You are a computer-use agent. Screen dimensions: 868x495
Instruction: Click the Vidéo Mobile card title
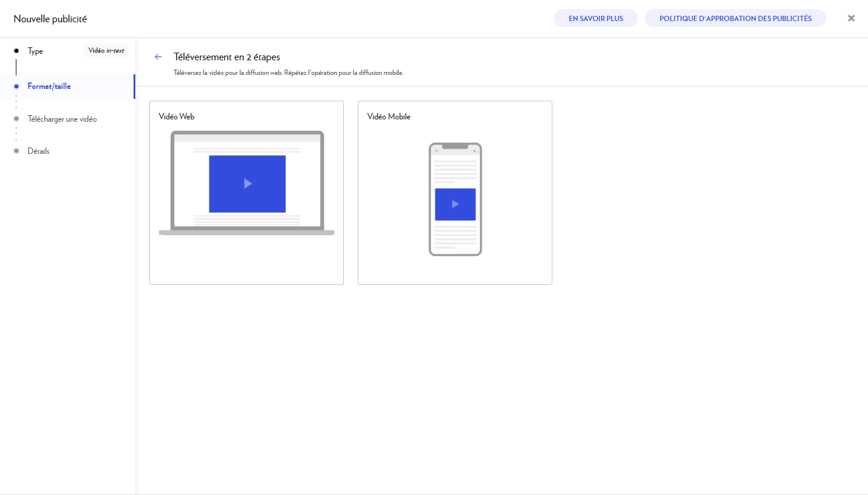point(389,116)
